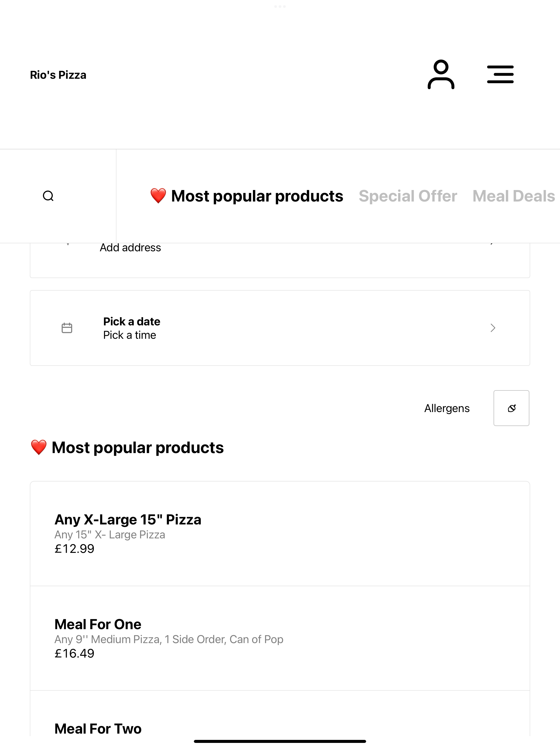560x747 pixels.
Task: Click the Allergens label
Action: tap(447, 408)
